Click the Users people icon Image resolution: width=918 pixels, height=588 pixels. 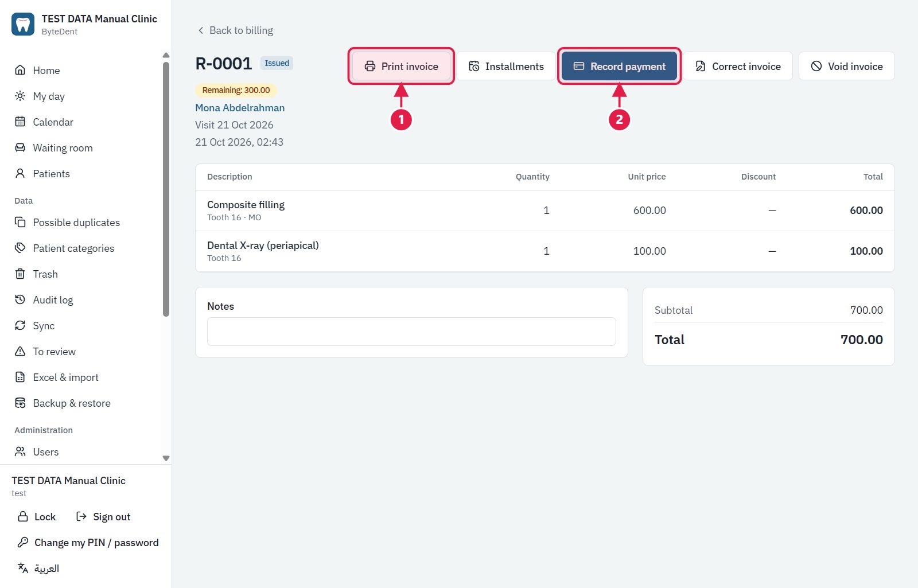click(x=20, y=451)
